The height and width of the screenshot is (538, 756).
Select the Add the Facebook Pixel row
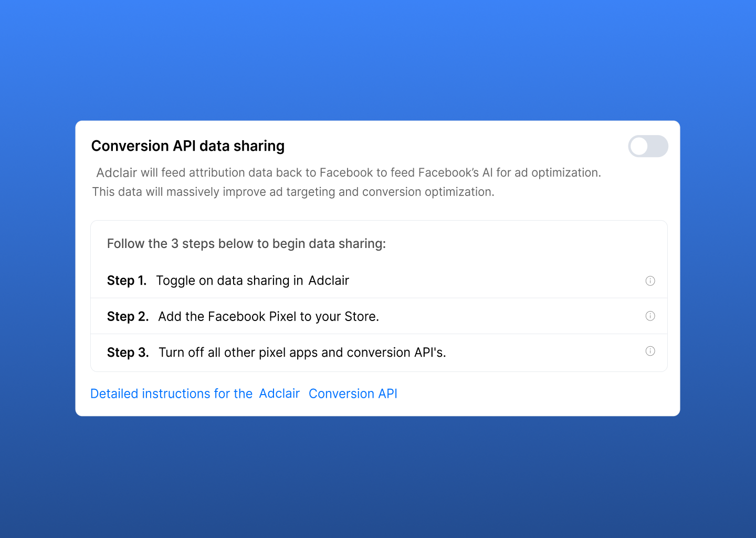point(379,316)
